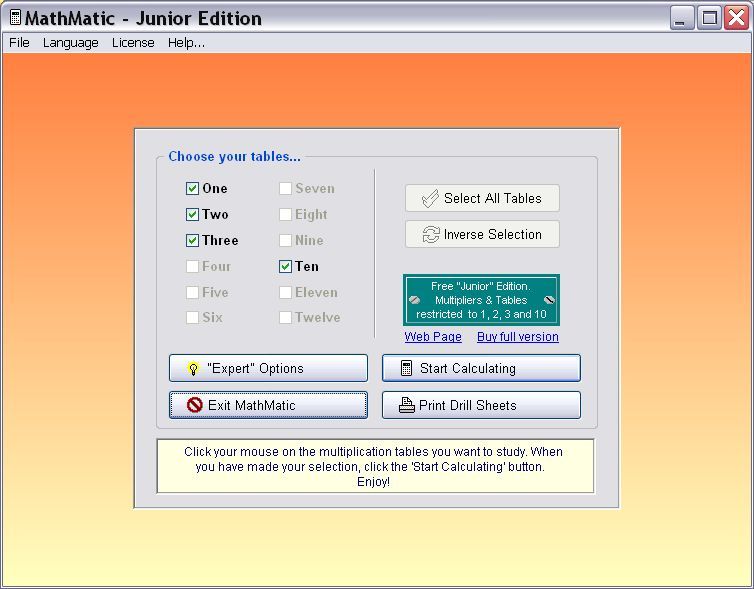754x589 pixels.
Task: Open the License menu
Action: click(133, 43)
